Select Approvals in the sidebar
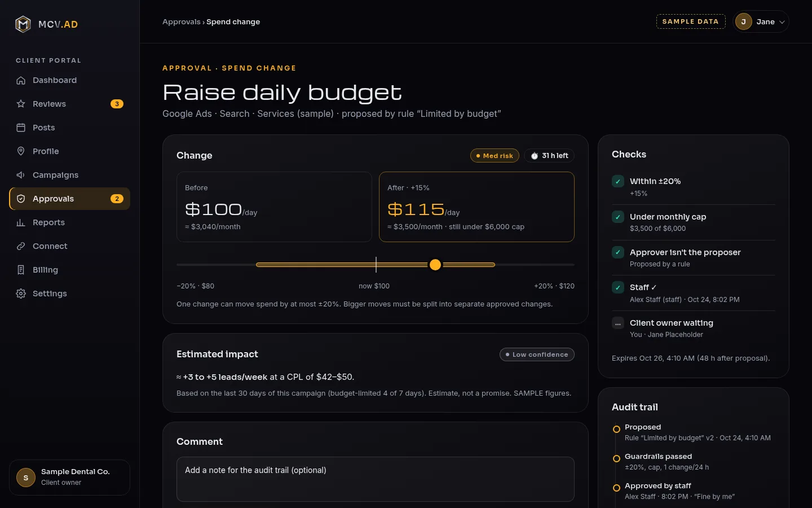 click(x=69, y=199)
